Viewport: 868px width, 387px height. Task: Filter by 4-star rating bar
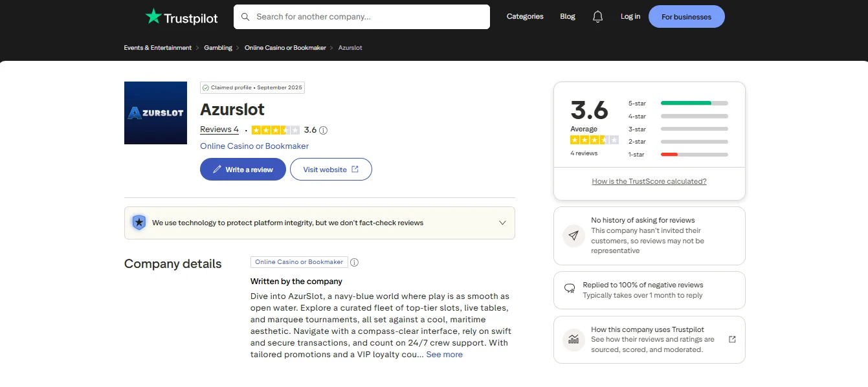coord(678,116)
